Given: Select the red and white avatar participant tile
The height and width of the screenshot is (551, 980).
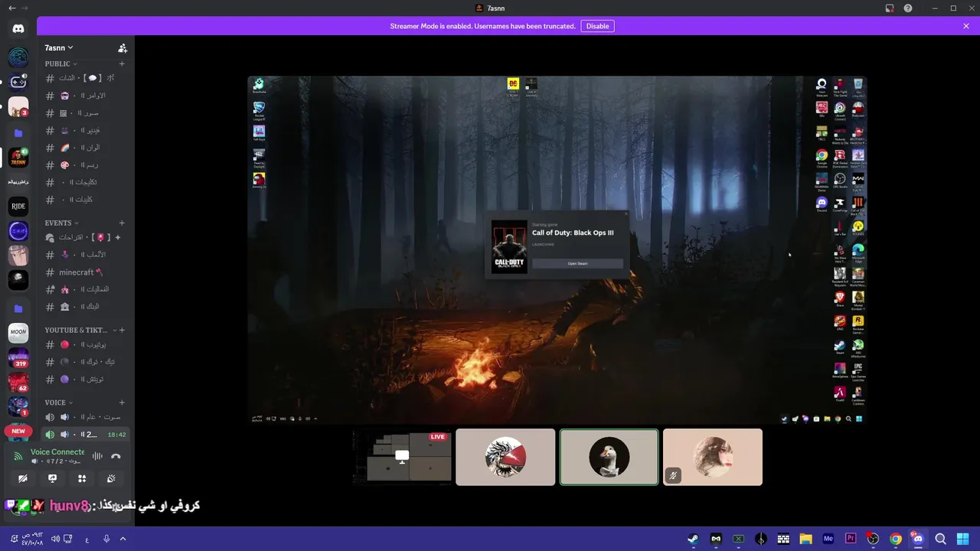Looking at the screenshot, I should point(505,457).
